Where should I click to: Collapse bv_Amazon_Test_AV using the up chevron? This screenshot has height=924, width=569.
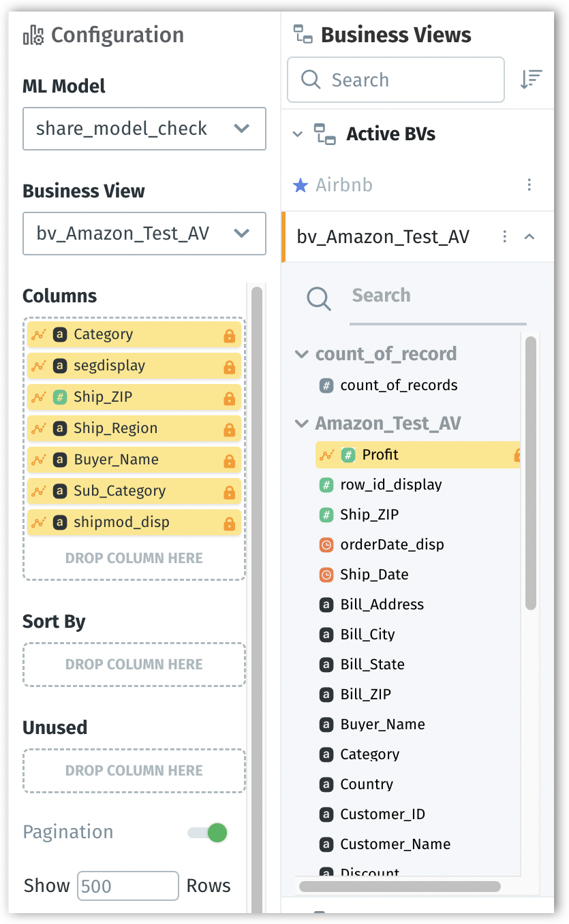click(529, 236)
